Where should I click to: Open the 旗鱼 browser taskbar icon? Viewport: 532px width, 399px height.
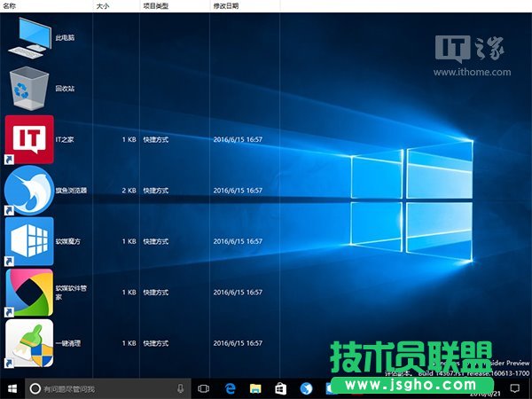pos(306,389)
